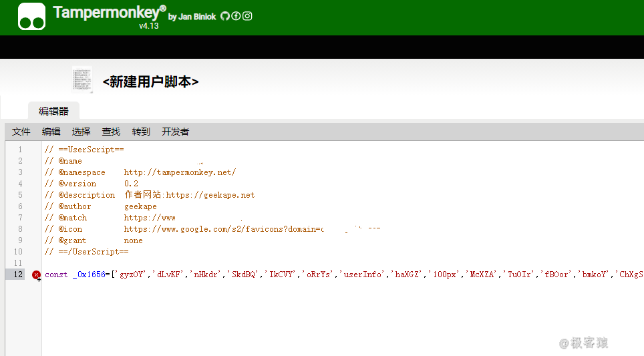The image size is (644, 356).
Task: Click the @match https://www value
Action: pyautogui.click(x=150, y=218)
